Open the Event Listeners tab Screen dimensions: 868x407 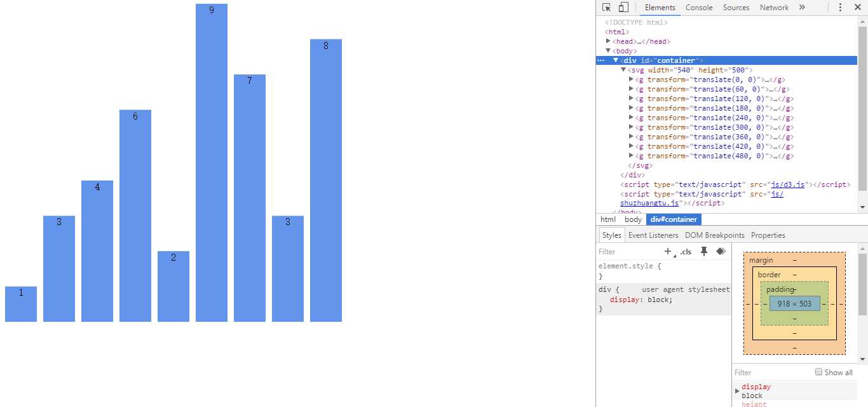654,235
